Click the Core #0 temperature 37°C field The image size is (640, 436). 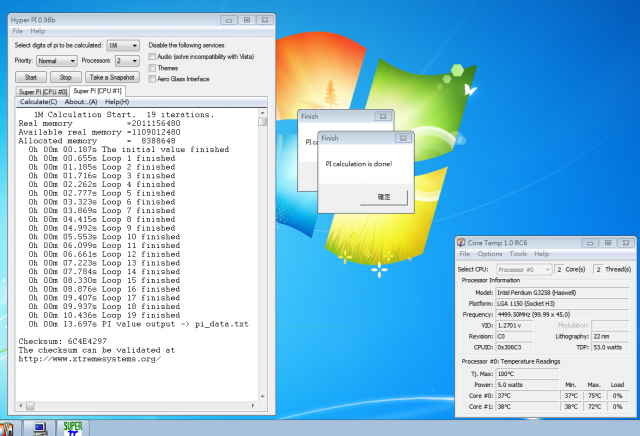pos(527,396)
